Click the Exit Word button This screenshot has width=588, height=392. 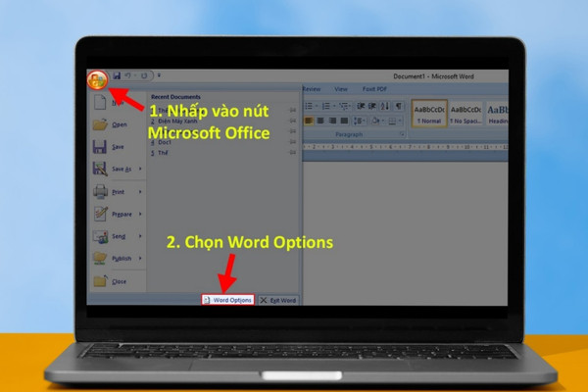click(278, 300)
